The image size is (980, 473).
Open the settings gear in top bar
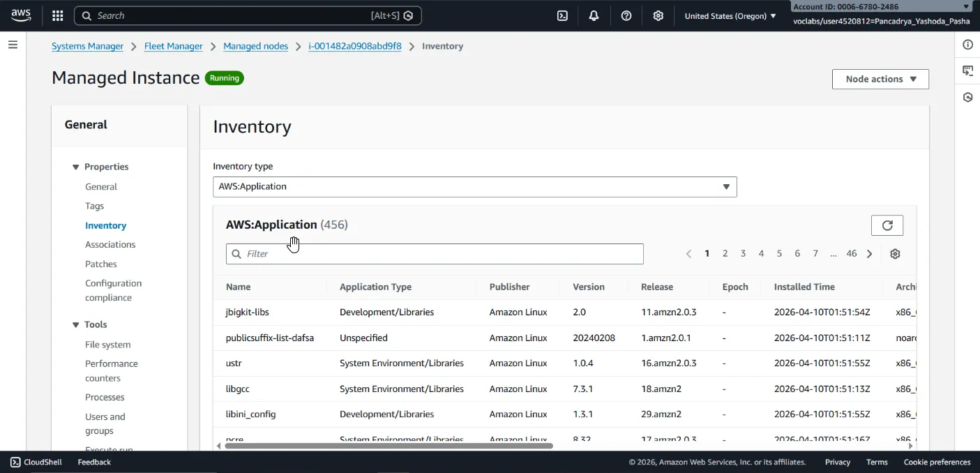click(658, 15)
